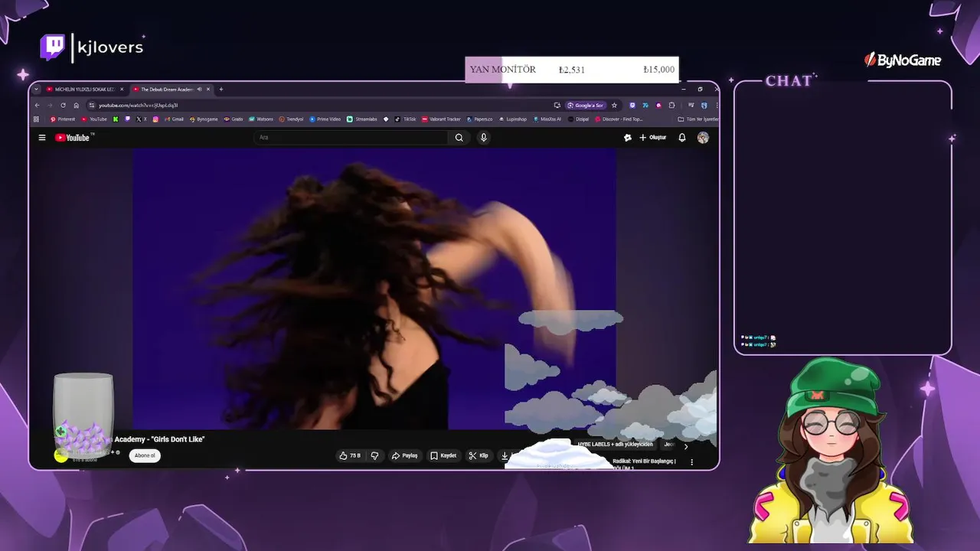Advance the suggestion chips with right chevron
This screenshot has width=980, height=551.
685,446
